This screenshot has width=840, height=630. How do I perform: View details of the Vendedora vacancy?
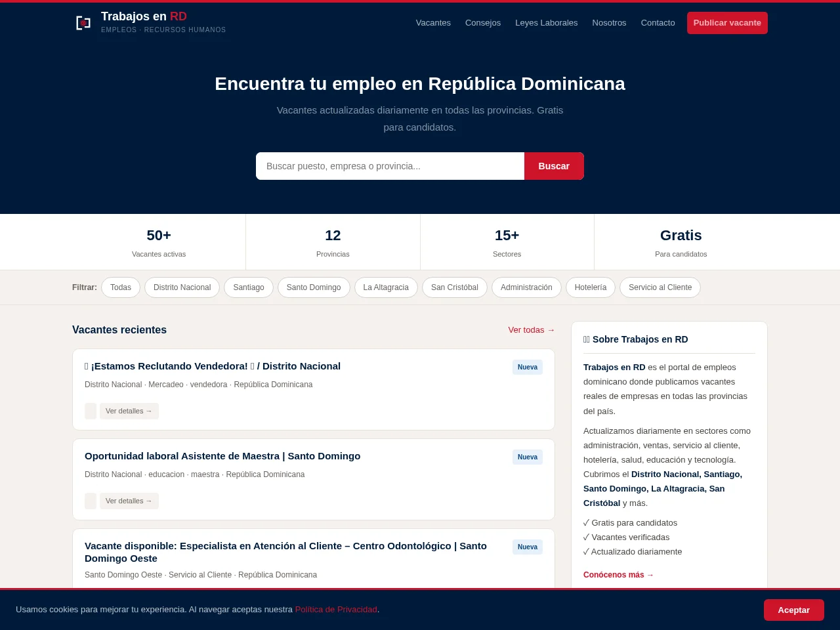tap(129, 411)
